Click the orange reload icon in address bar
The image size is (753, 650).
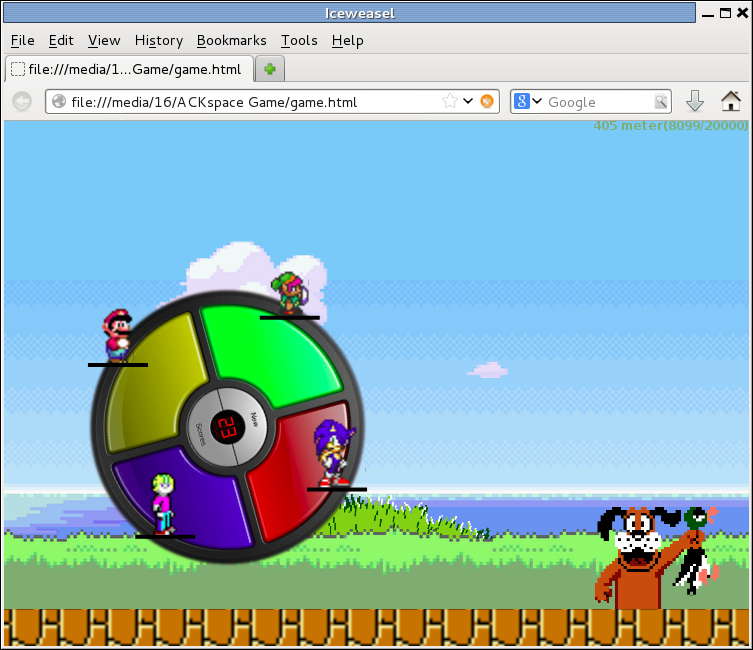[x=487, y=101]
